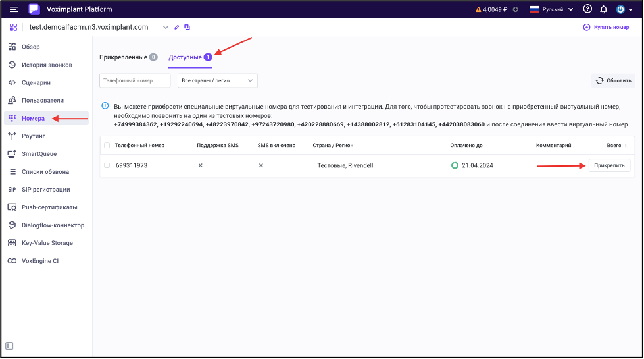Switch to Прикрепленные tab
644x359 pixels.
click(128, 57)
